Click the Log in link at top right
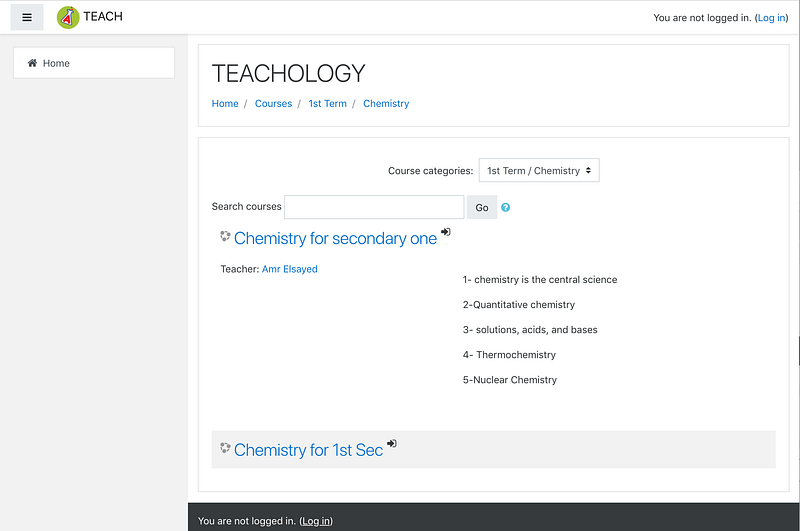 point(771,18)
